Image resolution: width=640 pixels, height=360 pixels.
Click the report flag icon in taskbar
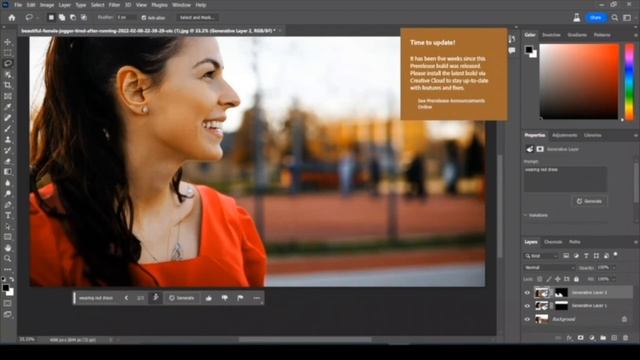click(x=240, y=298)
